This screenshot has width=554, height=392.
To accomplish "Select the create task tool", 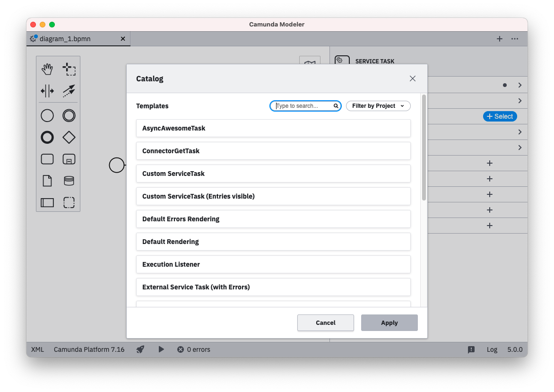I will point(47,159).
